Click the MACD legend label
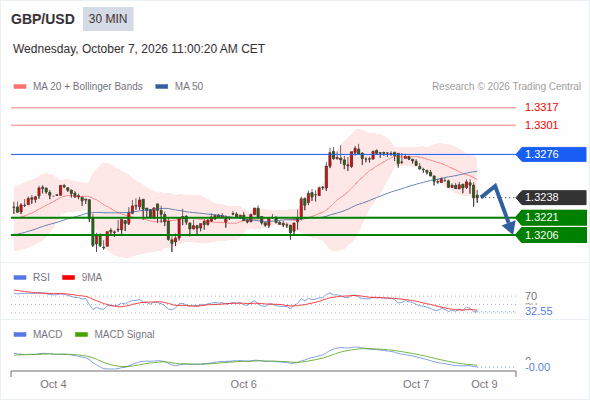Image resolution: width=590 pixels, height=400 pixels. (48, 335)
